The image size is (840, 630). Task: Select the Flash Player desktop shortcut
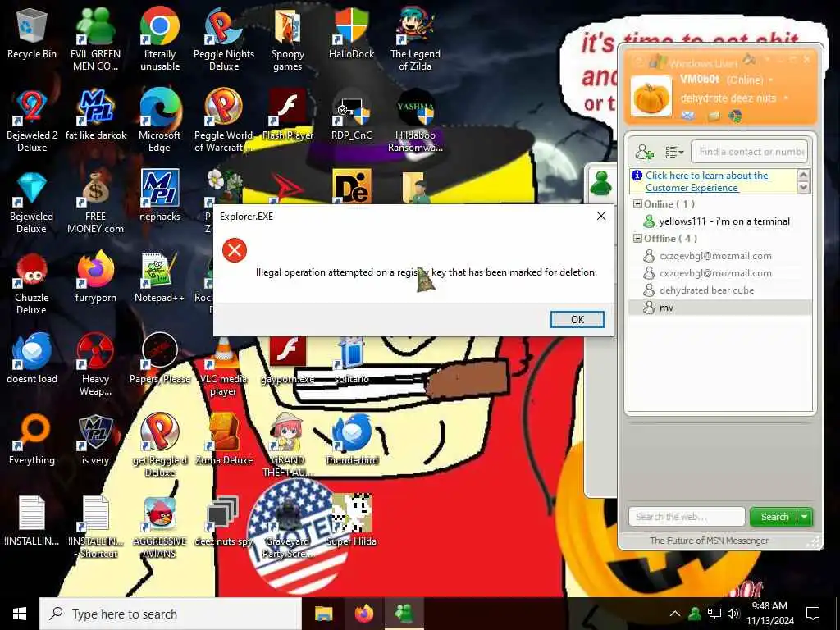(x=288, y=115)
